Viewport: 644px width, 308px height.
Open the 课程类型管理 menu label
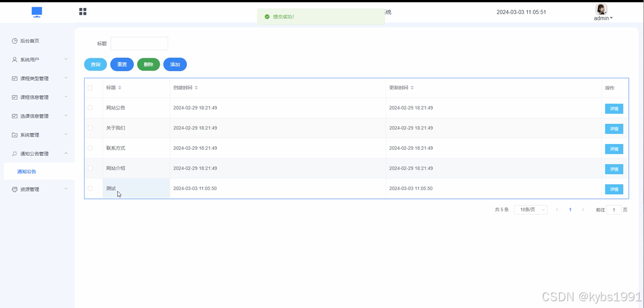(x=34, y=79)
